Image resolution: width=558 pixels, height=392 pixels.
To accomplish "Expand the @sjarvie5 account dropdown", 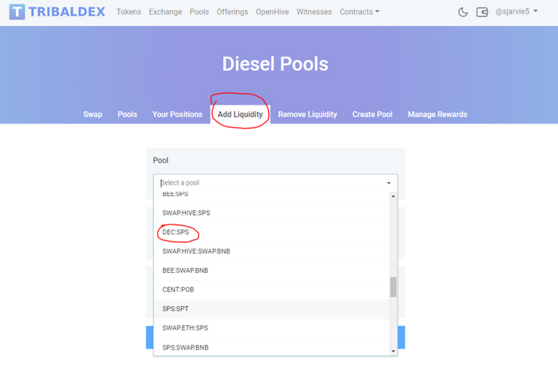I will coord(517,12).
